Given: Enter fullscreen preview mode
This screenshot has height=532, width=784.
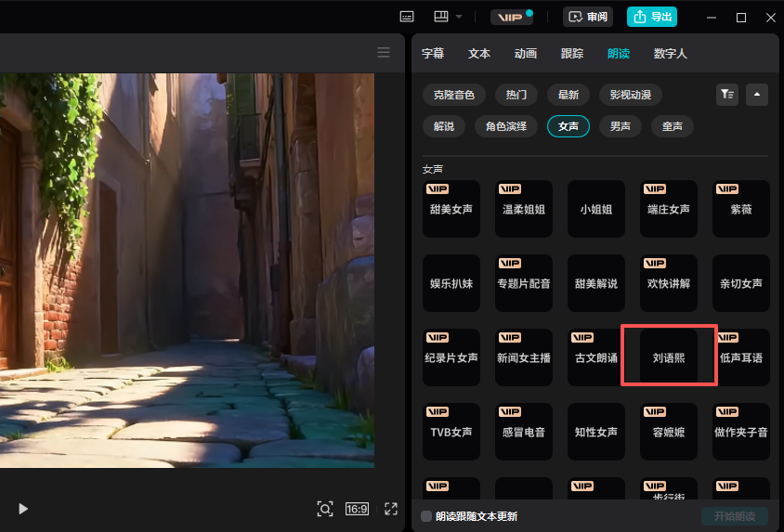Looking at the screenshot, I should (x=391, y=509).
